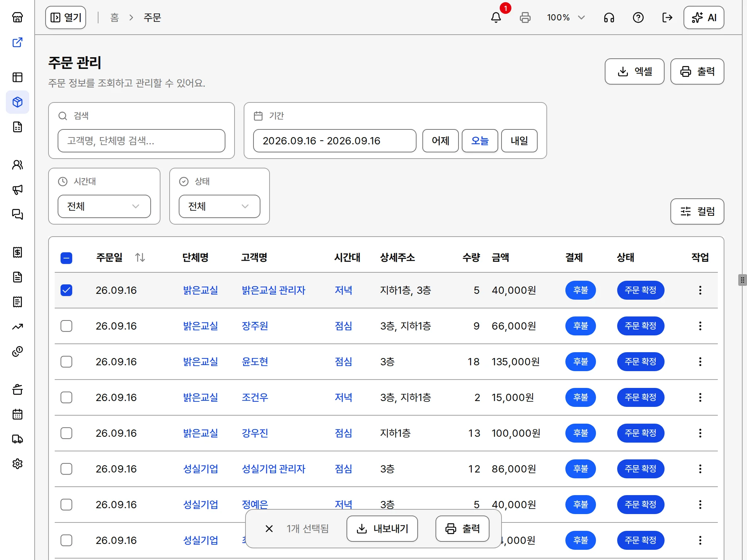Click the logout icon in header
The image size is (747, 560).
pos(667,17)
